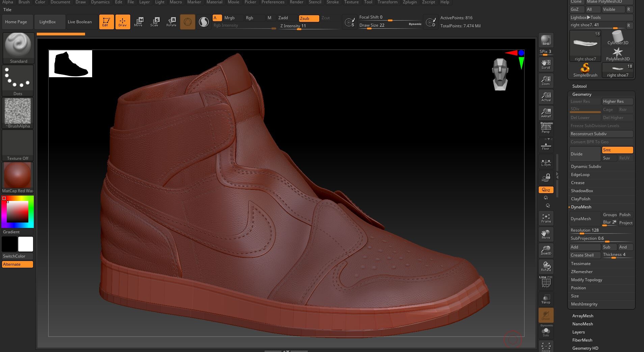Open the Stroke menu

click(332, 2)
